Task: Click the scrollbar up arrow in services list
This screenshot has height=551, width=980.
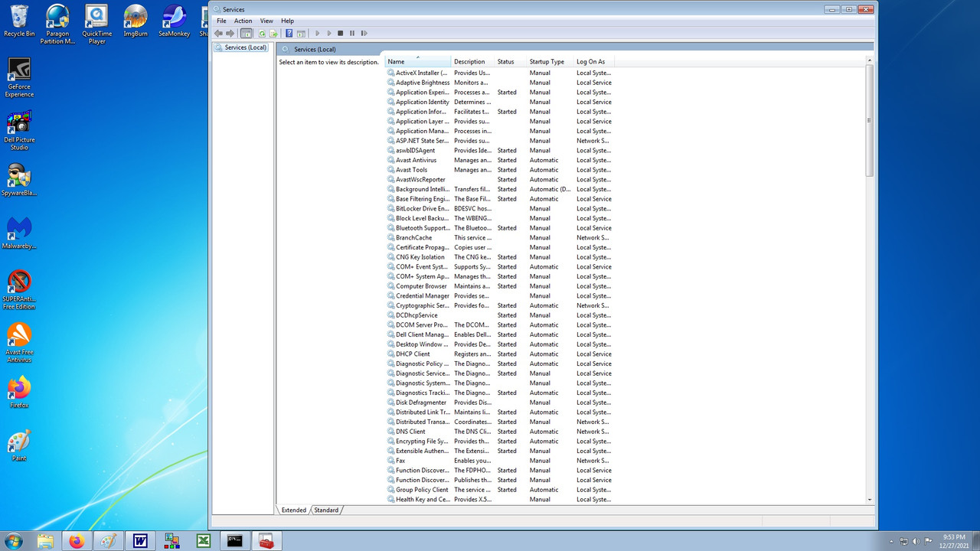Action: [870, 60]
